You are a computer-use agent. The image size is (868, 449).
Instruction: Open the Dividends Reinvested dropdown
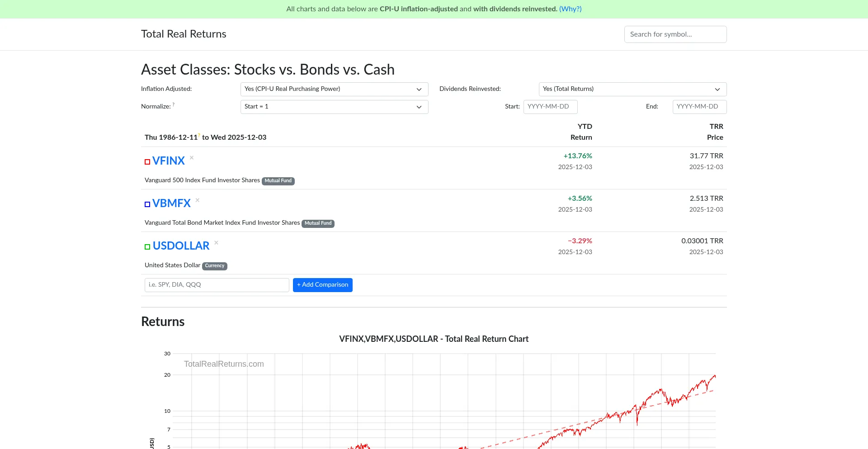tap(632, 89)
